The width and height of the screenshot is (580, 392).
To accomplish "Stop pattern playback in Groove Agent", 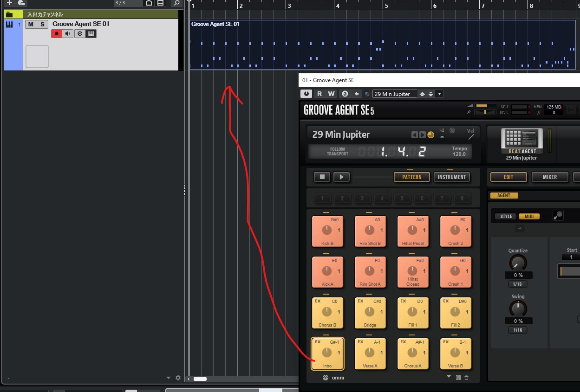I will 322,177.
